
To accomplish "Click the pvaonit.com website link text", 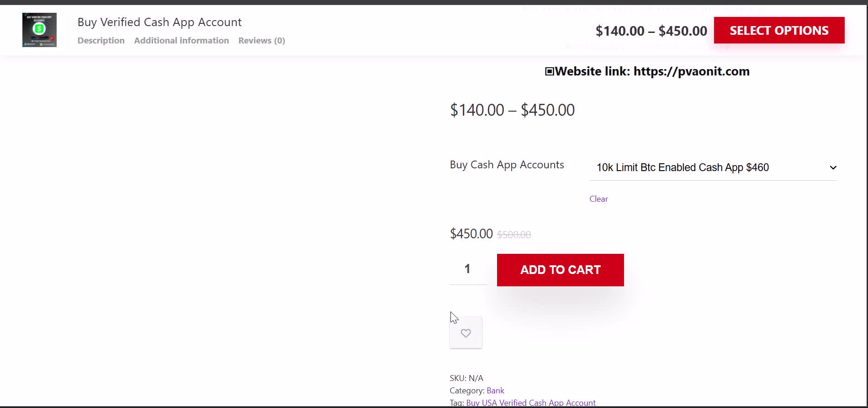I will pyautogui.click(x=691, y=71).
